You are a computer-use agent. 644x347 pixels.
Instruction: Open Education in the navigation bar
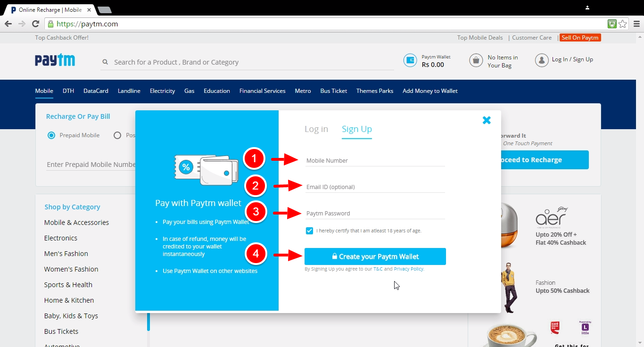(x=217, y=91)
